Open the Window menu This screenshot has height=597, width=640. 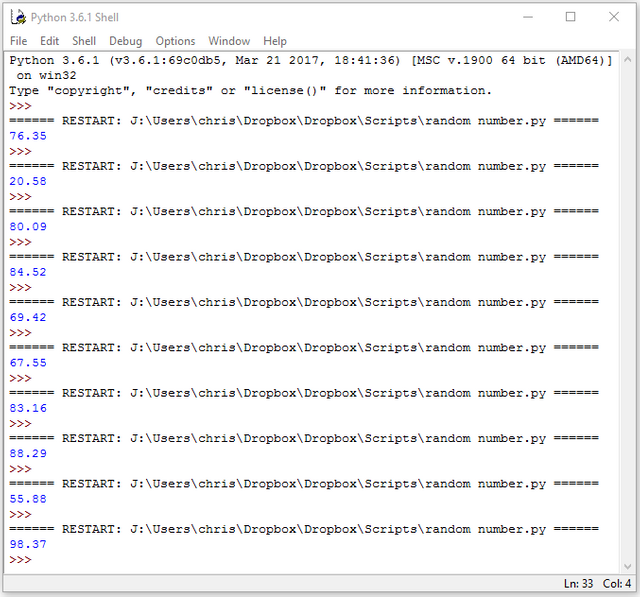229,41
